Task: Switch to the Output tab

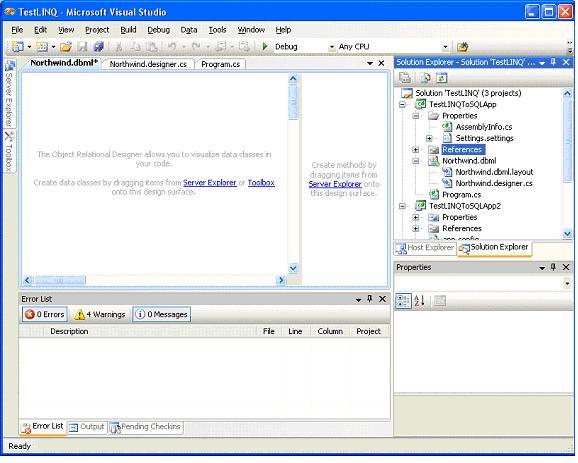Action: [x=88, y=427]
